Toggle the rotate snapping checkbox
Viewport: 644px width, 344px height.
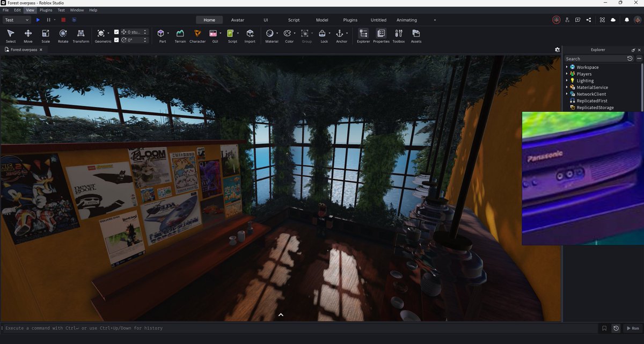(117, 40)
